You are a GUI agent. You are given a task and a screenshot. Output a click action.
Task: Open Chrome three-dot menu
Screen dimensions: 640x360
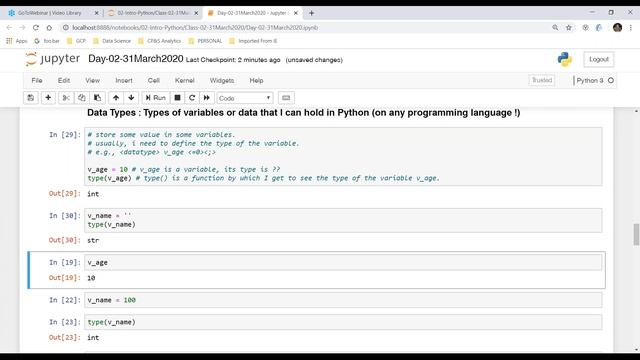(631, 28)
